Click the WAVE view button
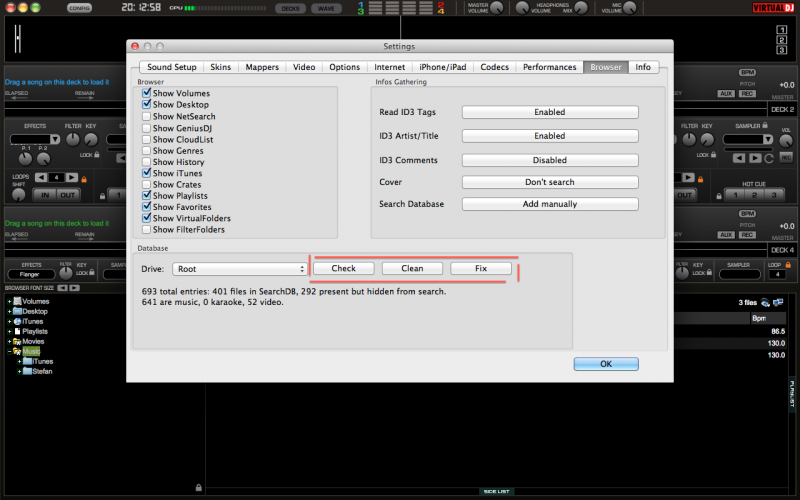Screen dimensions: 800x500 (x=326, y=8)
